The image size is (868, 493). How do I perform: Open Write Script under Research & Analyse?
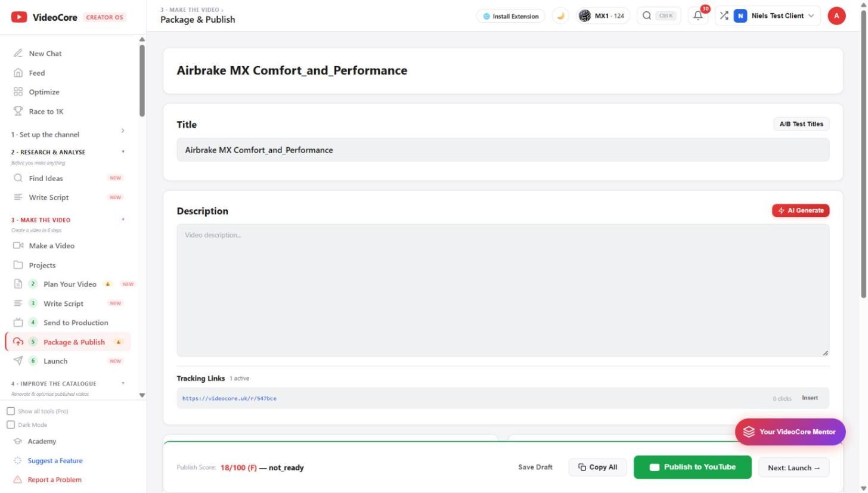[49, 197]
